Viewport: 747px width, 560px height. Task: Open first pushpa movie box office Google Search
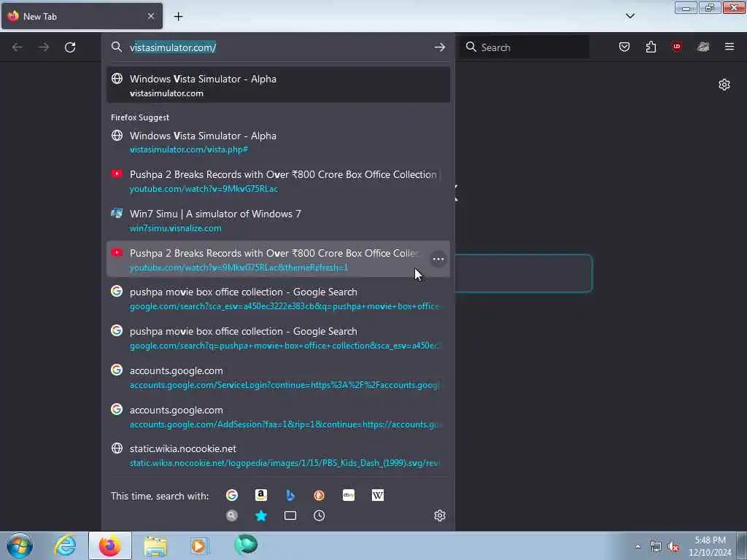(x=278, y=298)
